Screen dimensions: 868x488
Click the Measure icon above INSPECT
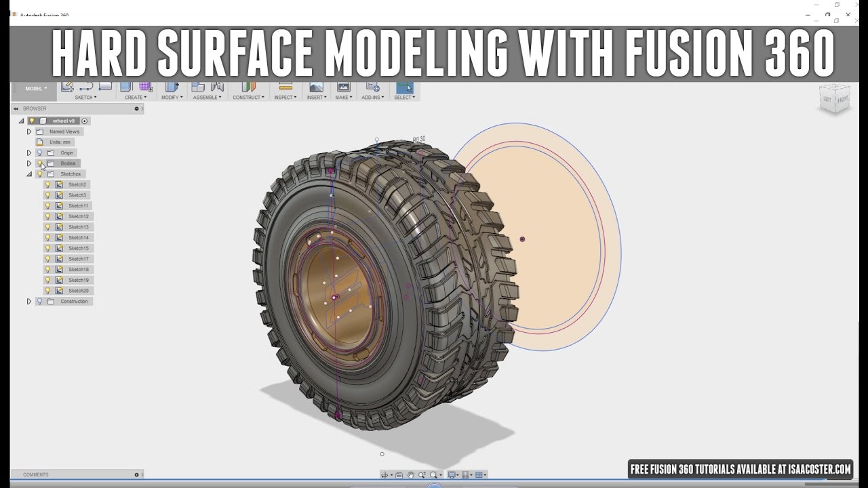[x=285, y=86]
